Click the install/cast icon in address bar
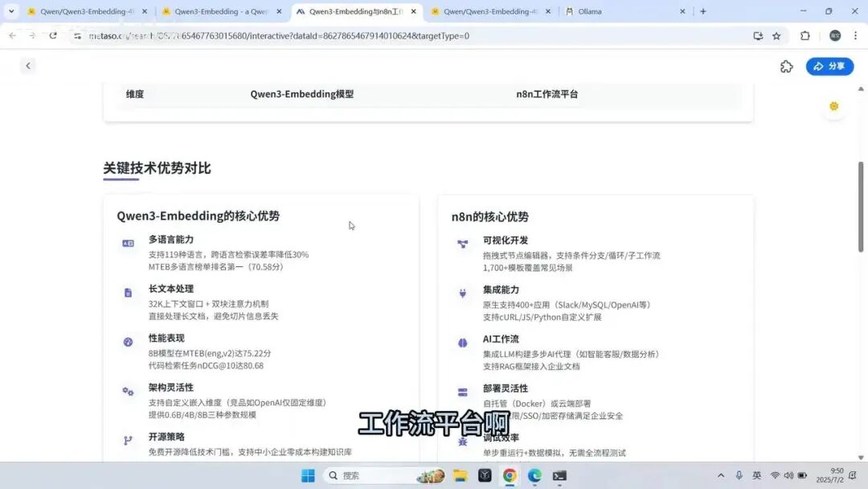Image resolution: width=868 pixels, height=489 pixels. point(758,35)
